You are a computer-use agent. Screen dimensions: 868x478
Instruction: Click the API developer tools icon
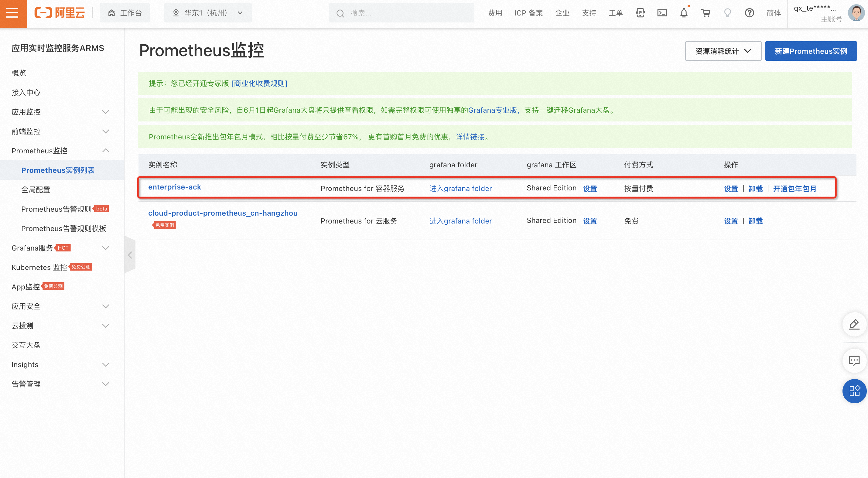click(x=640, y=13)
